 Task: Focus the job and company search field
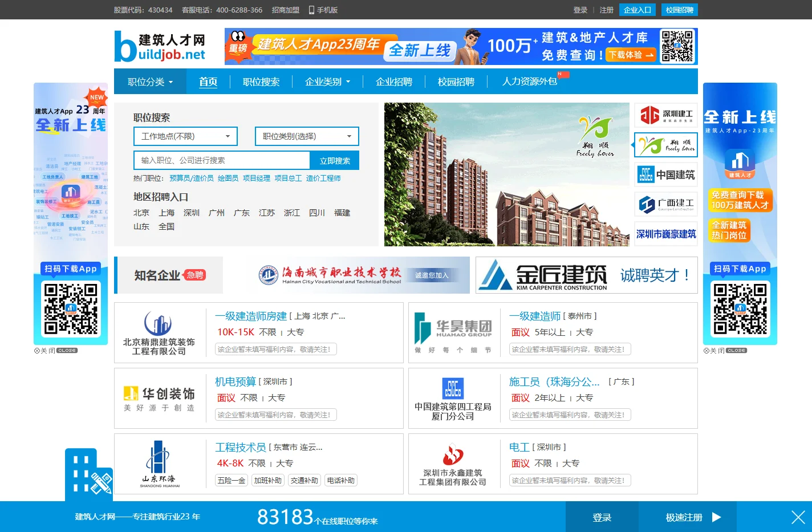222,161
